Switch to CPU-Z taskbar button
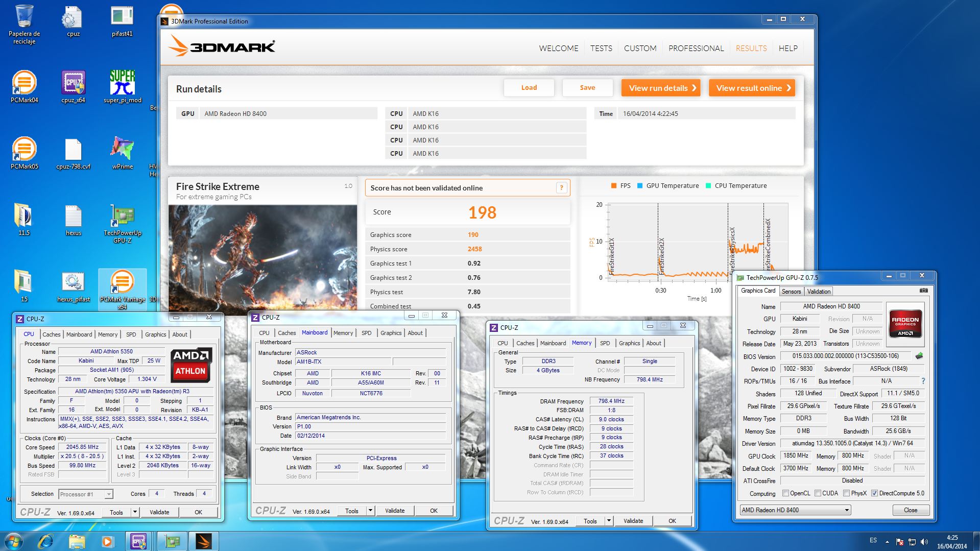The image size is (980, 551). (139, 541)
